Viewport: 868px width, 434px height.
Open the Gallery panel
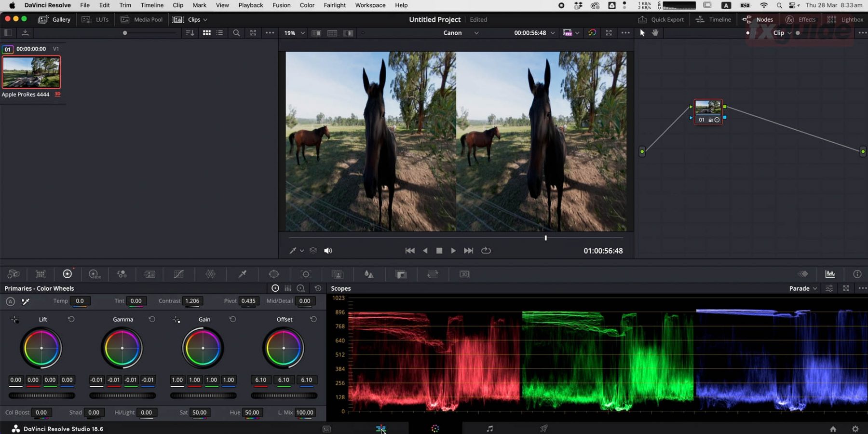point(54,20)
